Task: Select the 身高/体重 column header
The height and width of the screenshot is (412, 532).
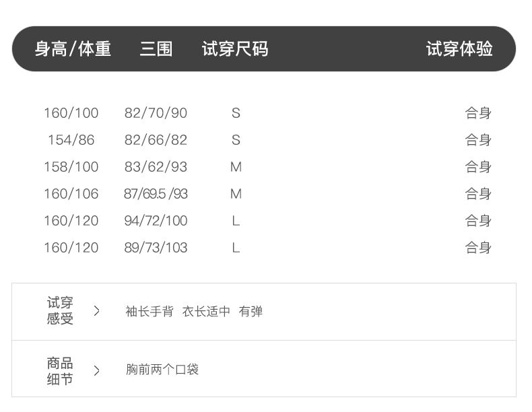Action: pyautogui.click(x=73, y=49)
